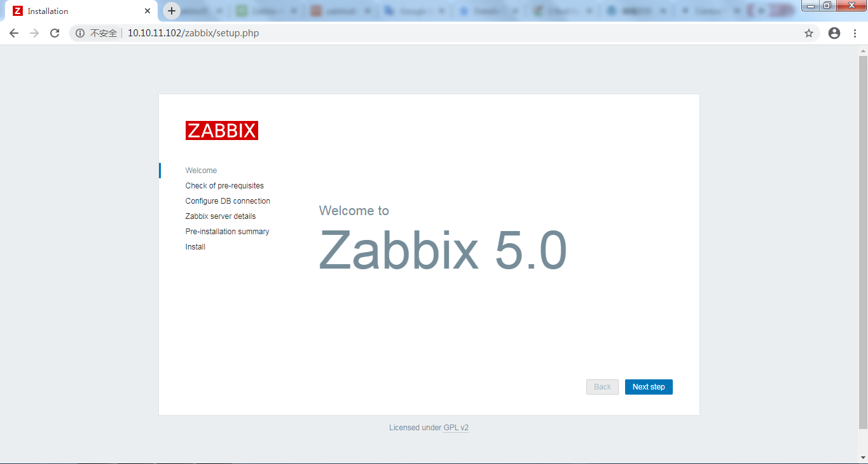868x464 pixels.
Task: Click the Next step button
Action: [x=649, y=387]
